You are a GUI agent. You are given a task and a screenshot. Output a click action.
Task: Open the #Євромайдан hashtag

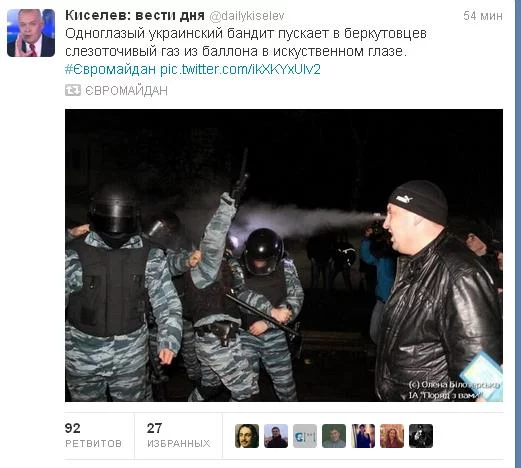tap(110, 69)
